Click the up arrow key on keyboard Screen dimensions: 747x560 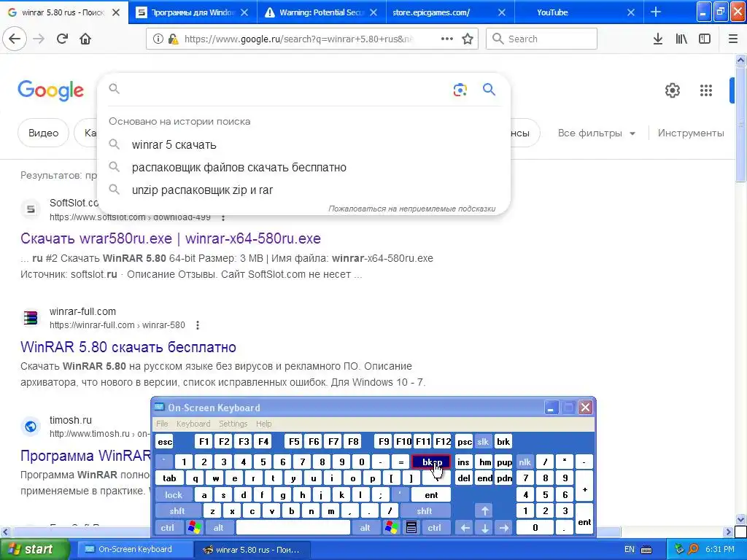coord(484,511)
